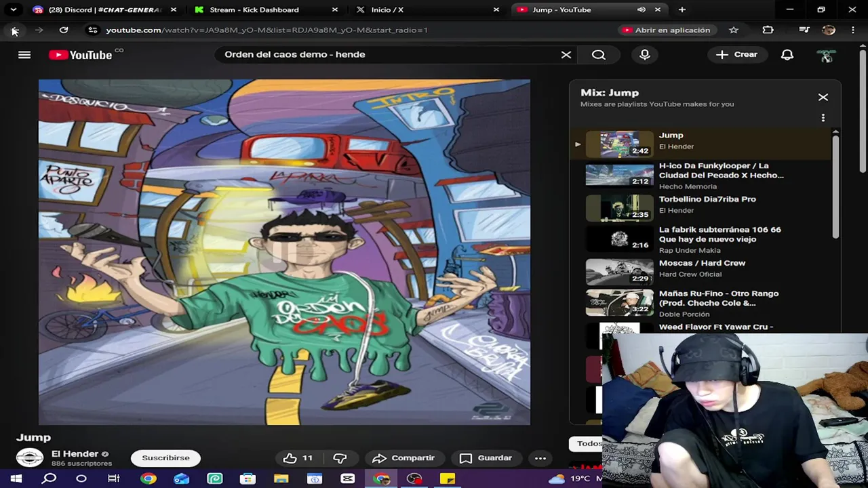Open File Explorer from the taskbar
The height and width of the screenshot is (488, 868).
(x=281, y=479)
